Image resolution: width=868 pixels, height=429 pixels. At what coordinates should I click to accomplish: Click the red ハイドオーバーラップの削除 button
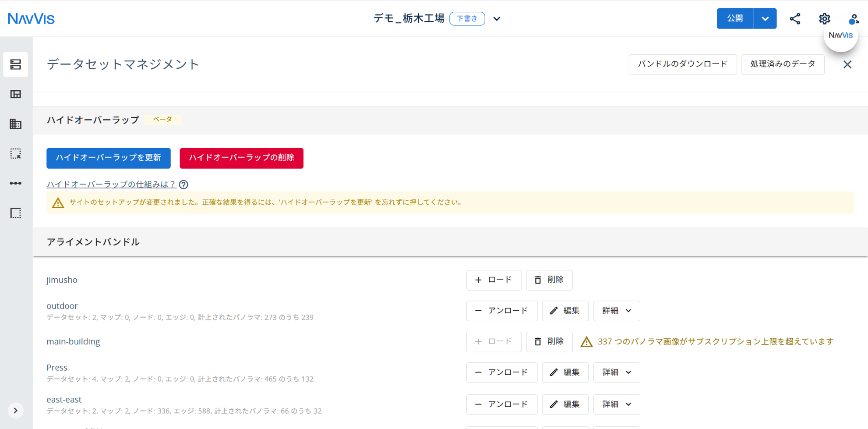pyautogui.click(x=242, y=158)
